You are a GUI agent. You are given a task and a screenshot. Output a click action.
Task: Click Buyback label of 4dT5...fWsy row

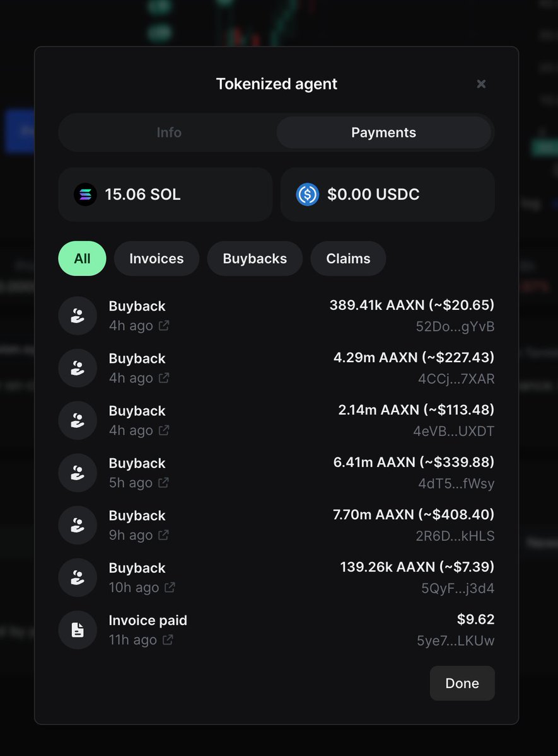[137, 463]
